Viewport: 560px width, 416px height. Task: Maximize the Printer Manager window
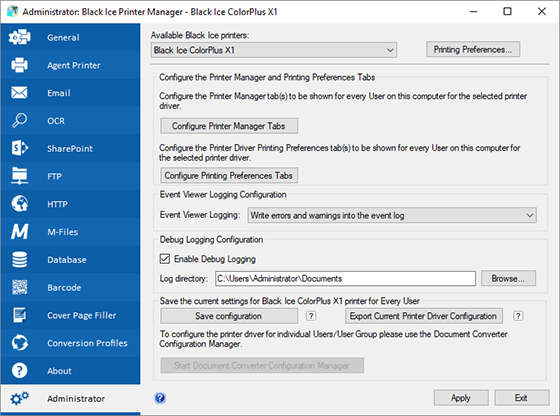(x=507, y=11)
